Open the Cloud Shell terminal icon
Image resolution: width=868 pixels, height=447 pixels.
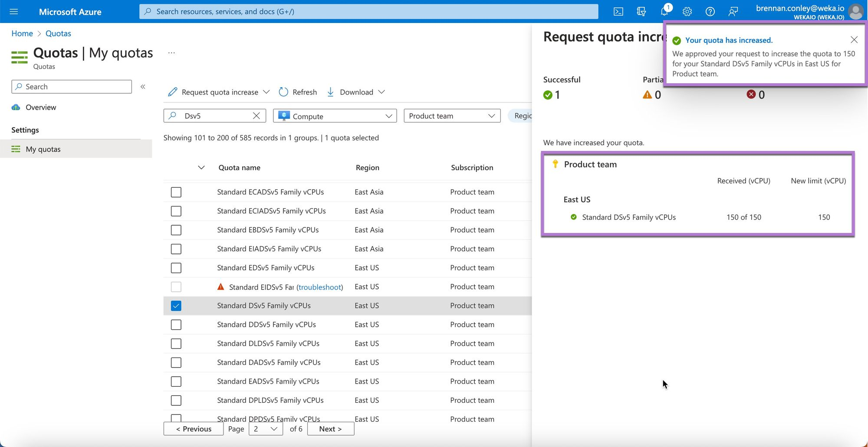[618, 12]
